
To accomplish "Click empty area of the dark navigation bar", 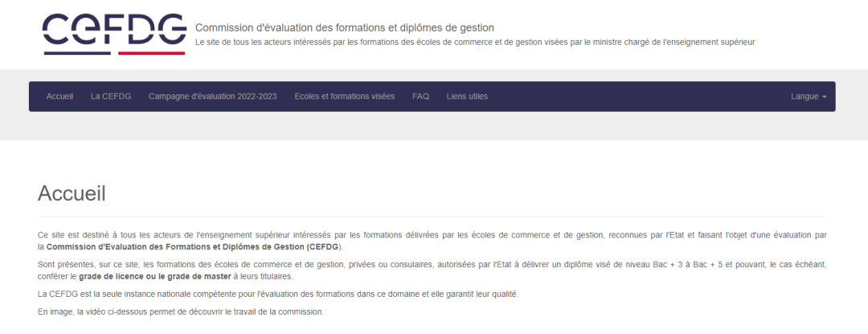I will coord(637,97).
